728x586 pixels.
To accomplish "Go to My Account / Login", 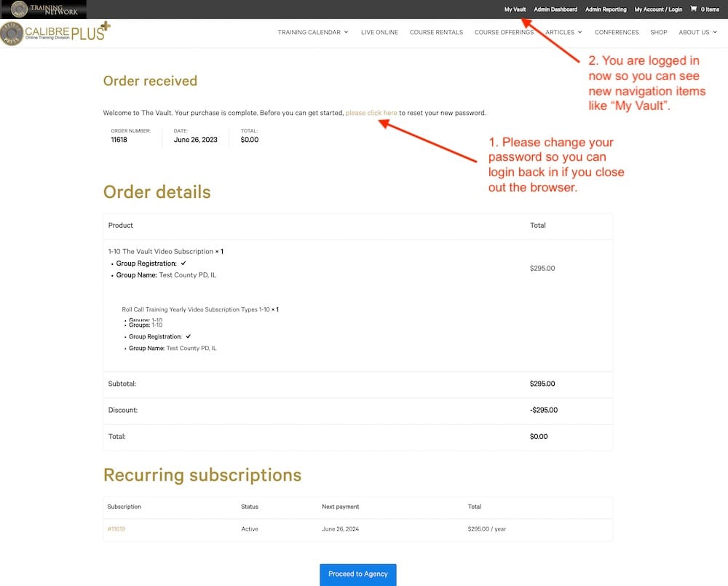I will click(658, 9).
